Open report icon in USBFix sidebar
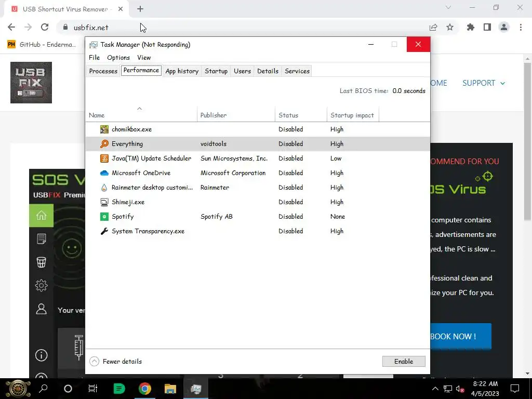The width and height of the screenshot is (532, 399). coord(42,239)
